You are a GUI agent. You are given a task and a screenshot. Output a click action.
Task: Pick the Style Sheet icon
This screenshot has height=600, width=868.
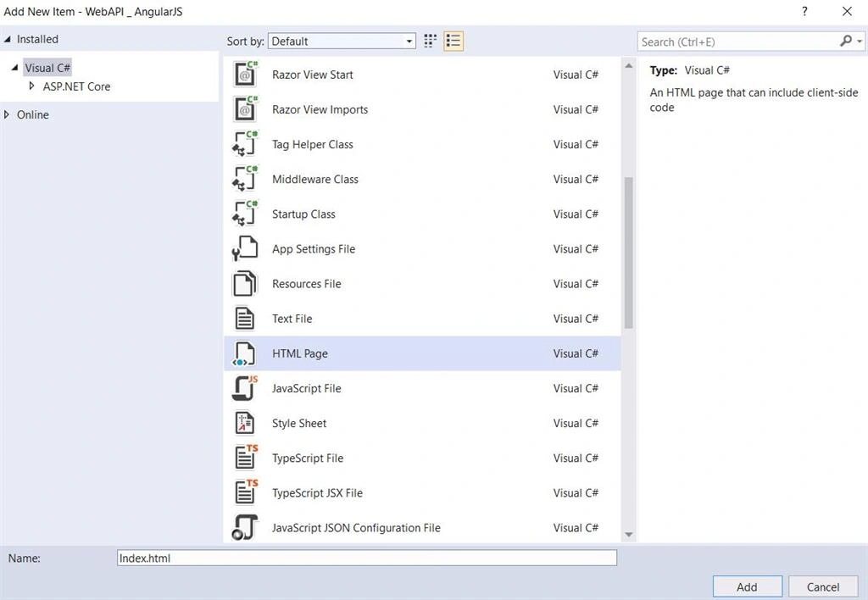(245, 423)
